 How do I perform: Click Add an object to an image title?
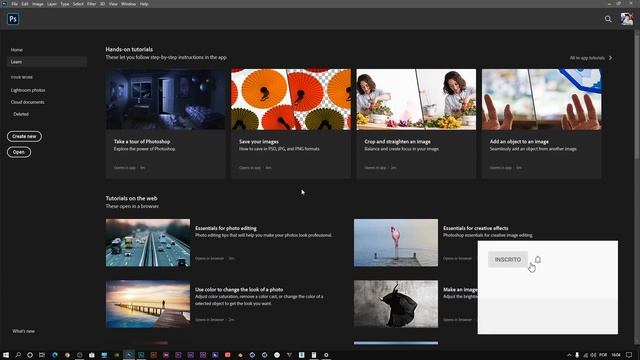click(x=519, y=142)
